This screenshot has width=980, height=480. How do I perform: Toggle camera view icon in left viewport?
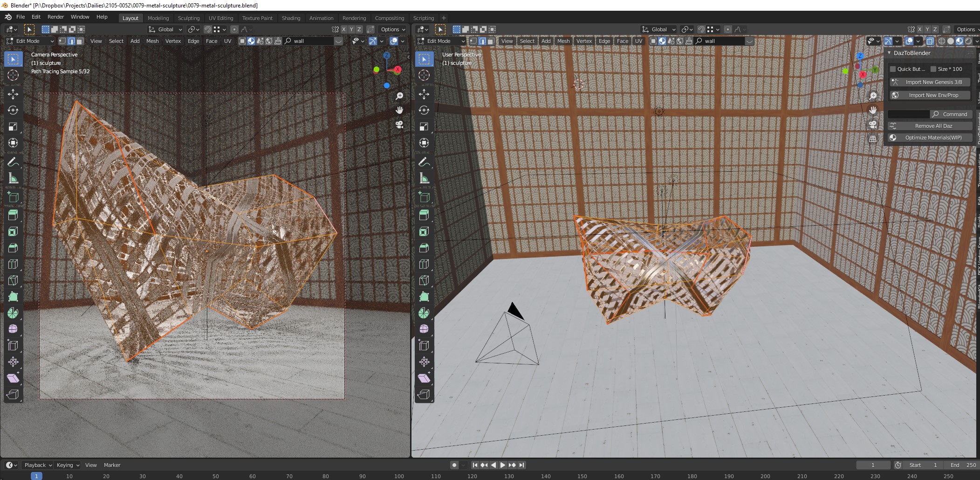click(x=399, y=125)
